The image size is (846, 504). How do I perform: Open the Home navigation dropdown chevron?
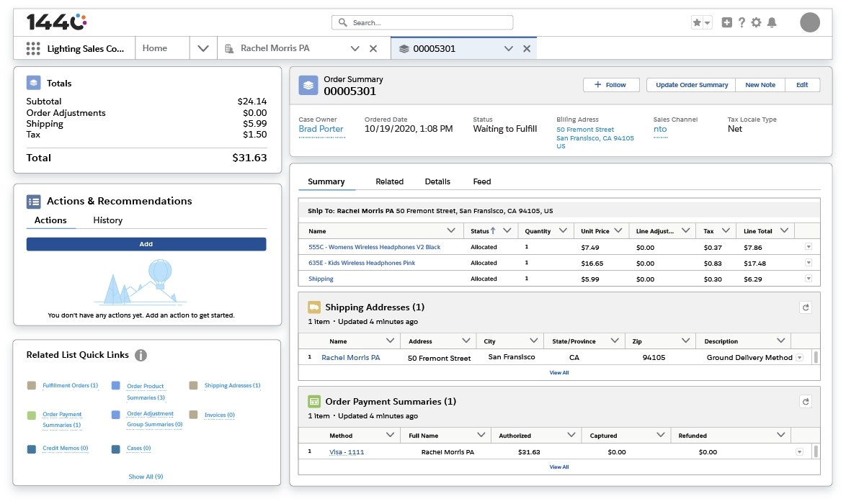(203, 48)
